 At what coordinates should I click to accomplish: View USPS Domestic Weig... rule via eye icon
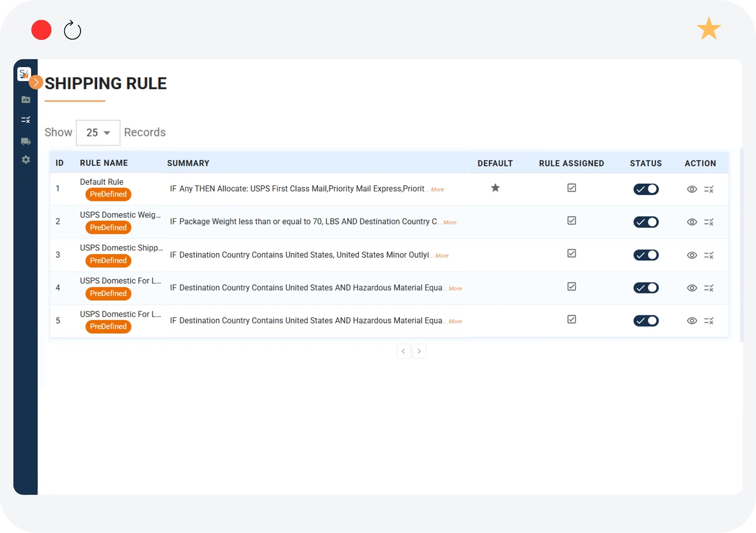click(692, 222)
